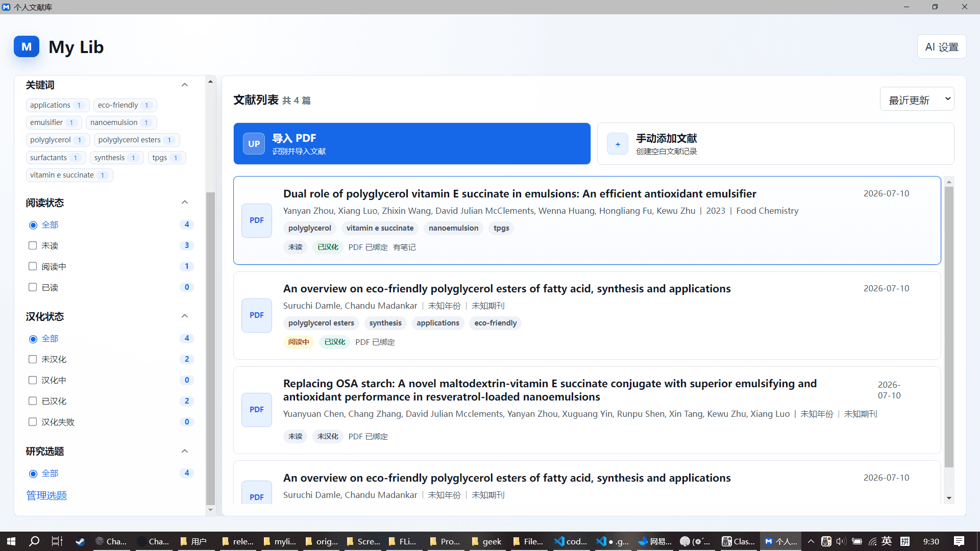Click the literature list scrollbar thumb
This screenshot has height=551, width=980.
pyautogui.click(x=949, y=327)
